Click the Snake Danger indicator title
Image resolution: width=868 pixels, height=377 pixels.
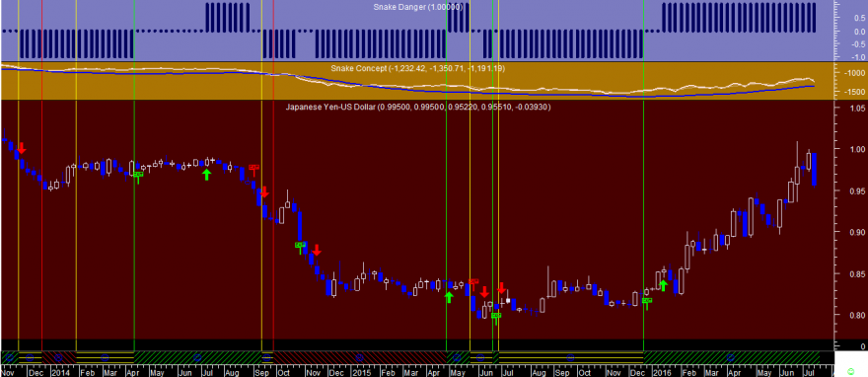click(419, 7)
